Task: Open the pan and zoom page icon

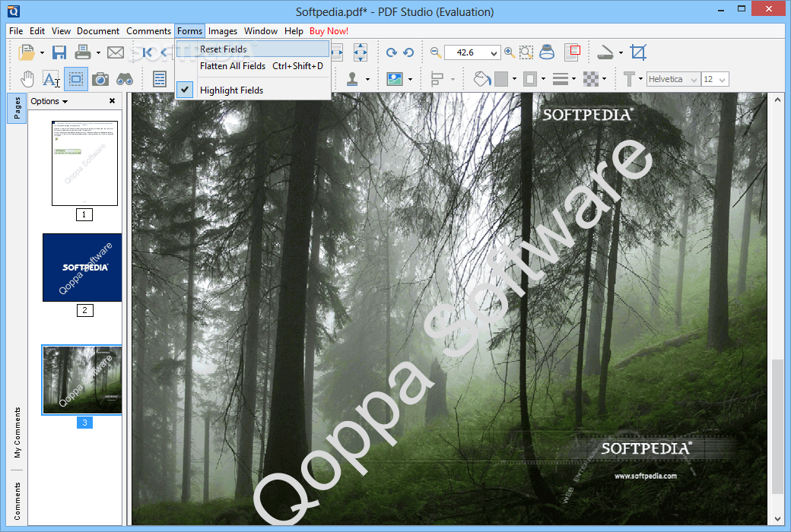Action: click(x=572, y=52)
